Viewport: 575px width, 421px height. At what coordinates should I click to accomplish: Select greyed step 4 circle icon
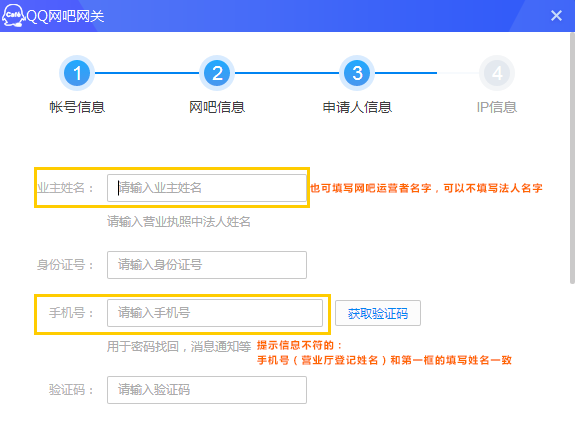tap(497, 73)
